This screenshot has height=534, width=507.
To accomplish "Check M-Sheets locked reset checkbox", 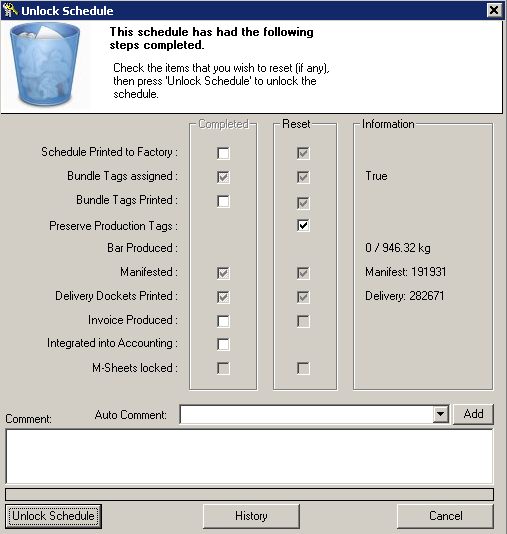I will tap(303, 368).
